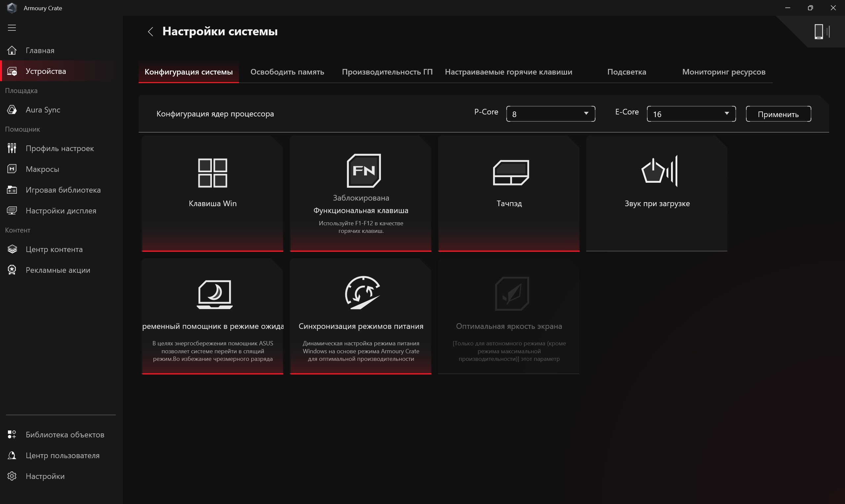Click the device status icon at top right
The image size is (845, 504).
(822, 32)
